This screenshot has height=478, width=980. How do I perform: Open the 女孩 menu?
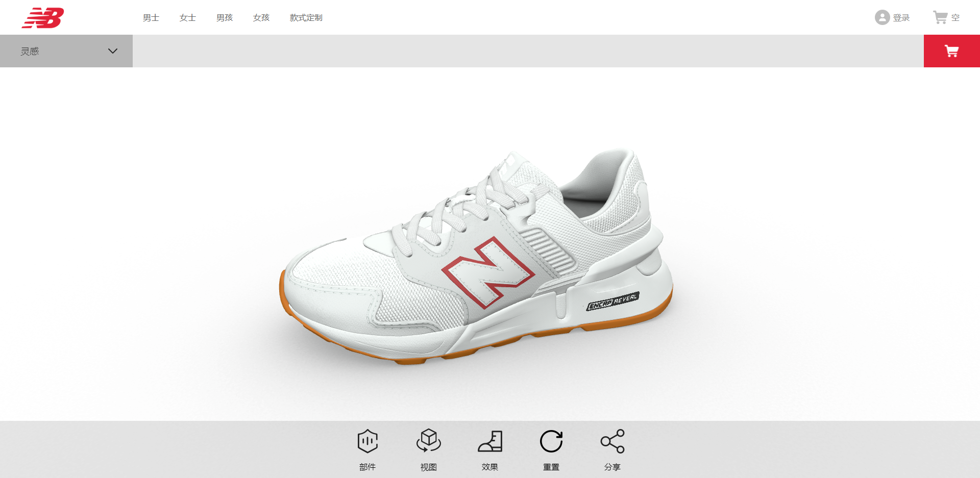[x=261, y=18]
